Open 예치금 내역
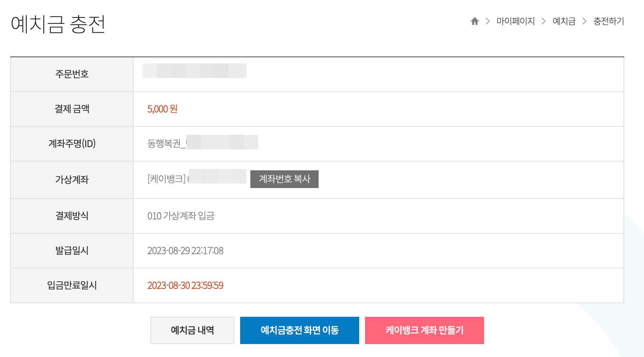The height and width of the screenshot is (357, 644). click(192, 330)
